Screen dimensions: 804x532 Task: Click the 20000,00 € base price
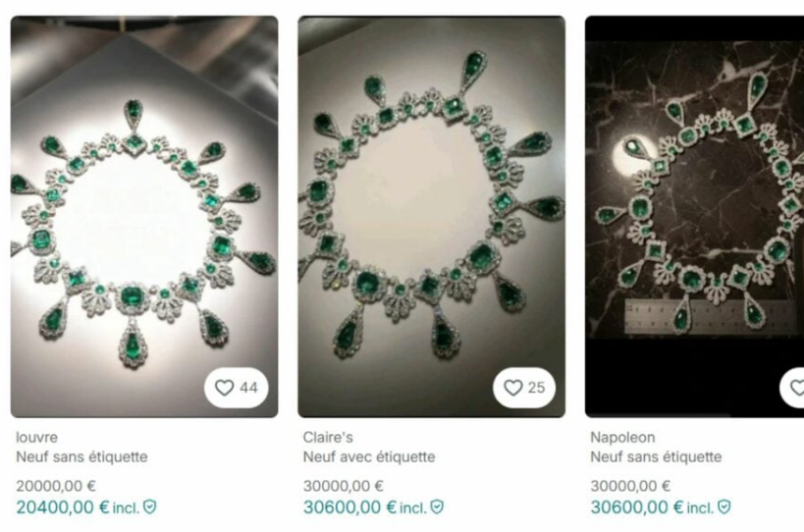[56, 486]
